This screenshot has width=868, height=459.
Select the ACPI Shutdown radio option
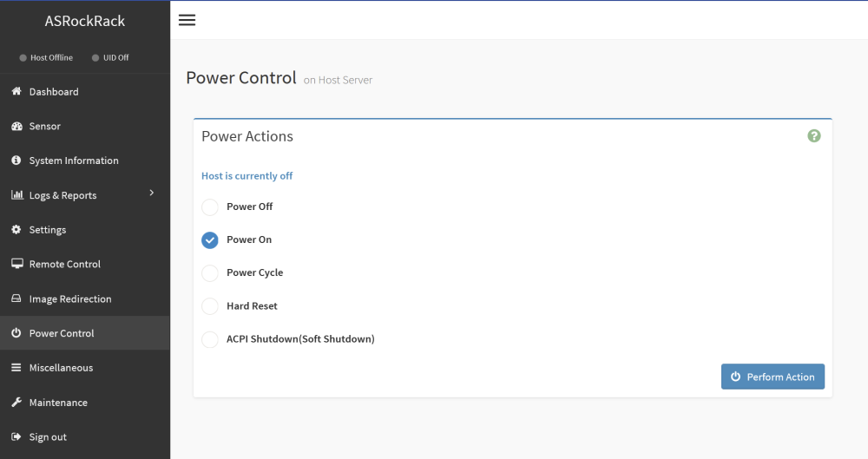tap(210, 339)
